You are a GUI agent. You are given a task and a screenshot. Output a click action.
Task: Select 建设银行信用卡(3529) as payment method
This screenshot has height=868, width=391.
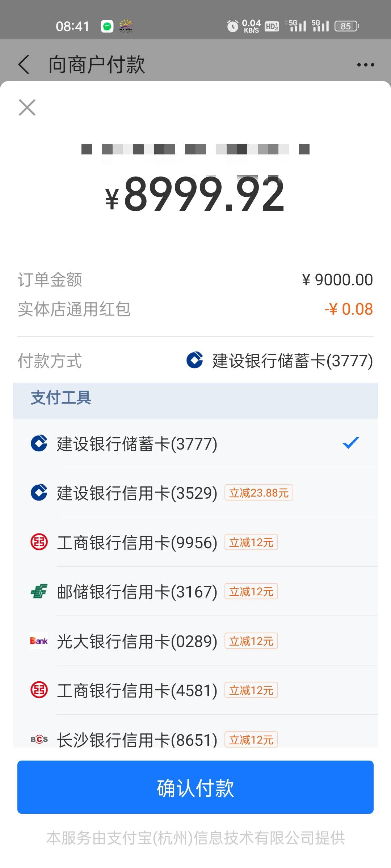tap(195, 493)
